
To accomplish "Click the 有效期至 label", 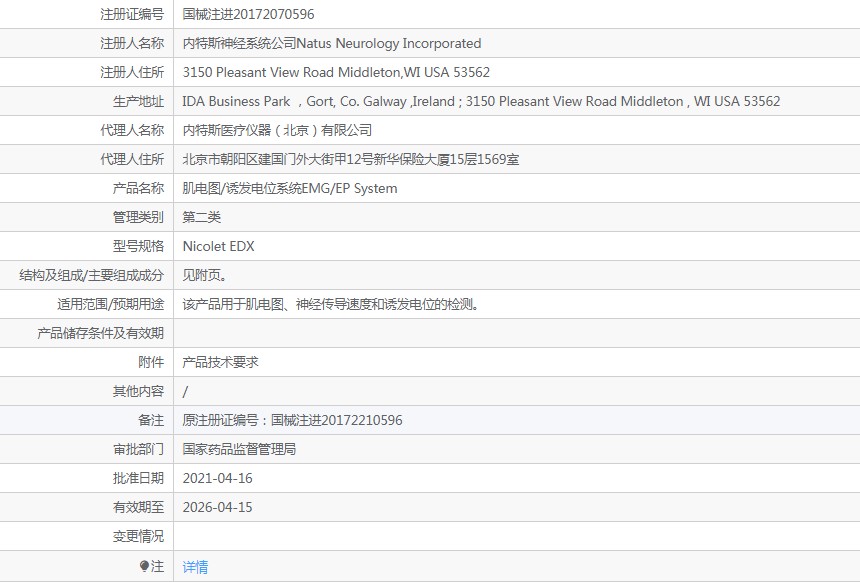I will [x=138, y=508].
